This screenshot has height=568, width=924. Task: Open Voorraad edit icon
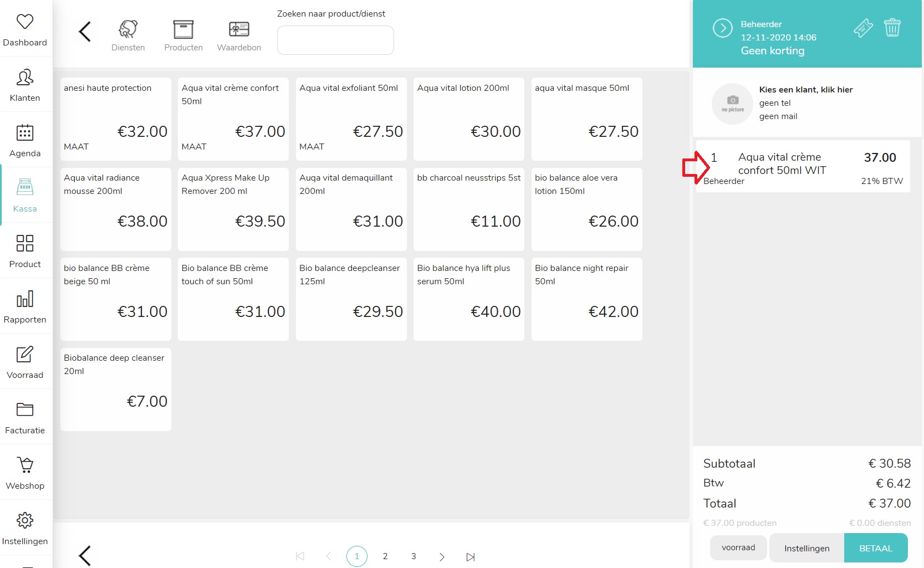(x=25, y=354)
